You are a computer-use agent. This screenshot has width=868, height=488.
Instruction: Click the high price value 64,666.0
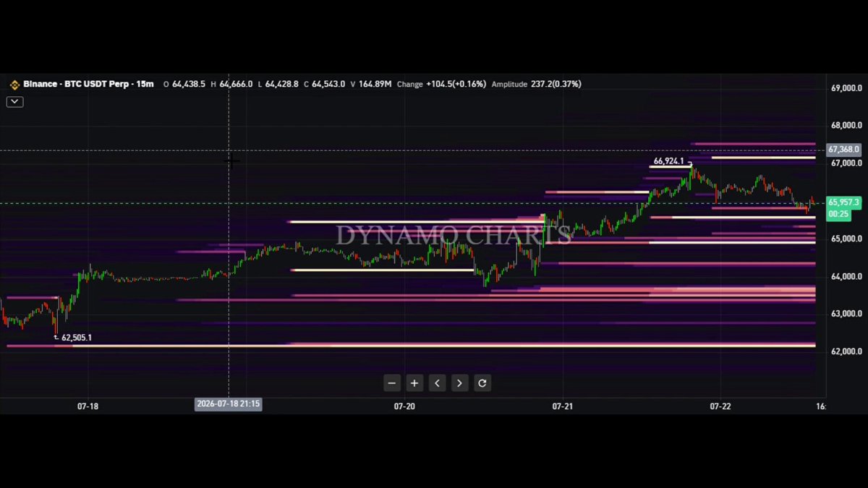click(236, 85)
